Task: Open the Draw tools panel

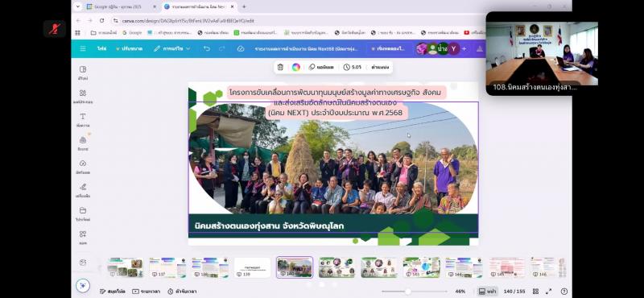Action: click(83, 190)
